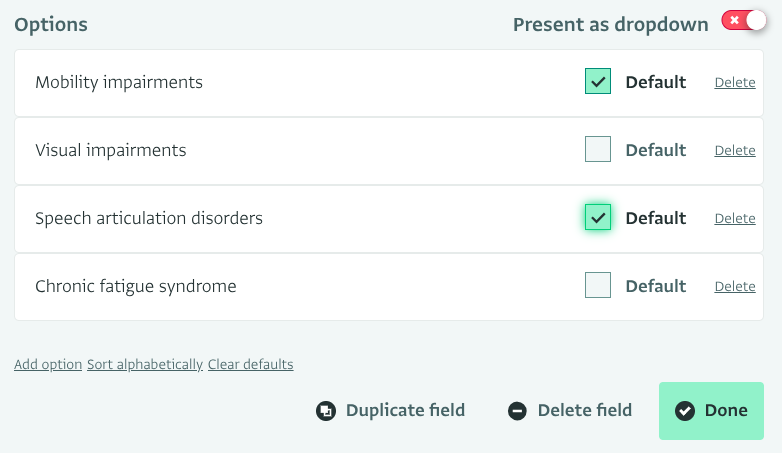This screenshot has height=453, width=782.
Task: Click the Delete field minus icon
Action: 517,411
